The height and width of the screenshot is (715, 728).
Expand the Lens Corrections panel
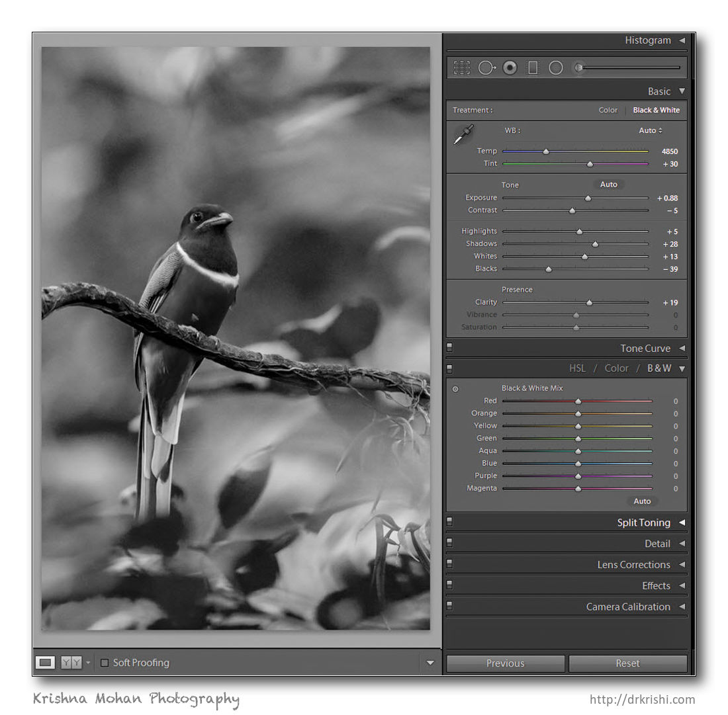pos(682,565)
